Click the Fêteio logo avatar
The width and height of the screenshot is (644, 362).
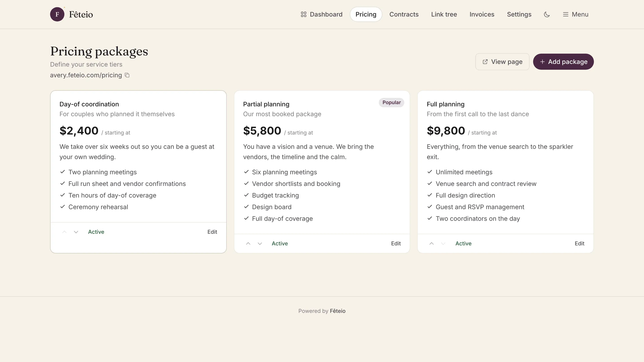(x=57, y=14)
